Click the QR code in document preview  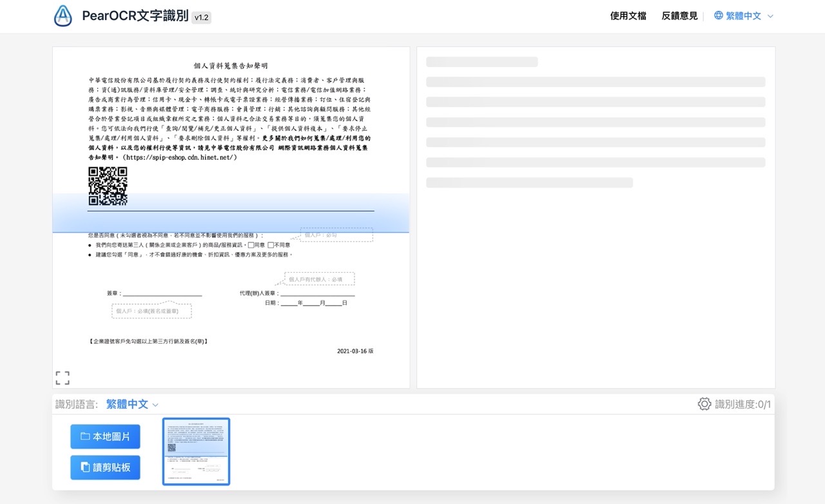point(108,186)
